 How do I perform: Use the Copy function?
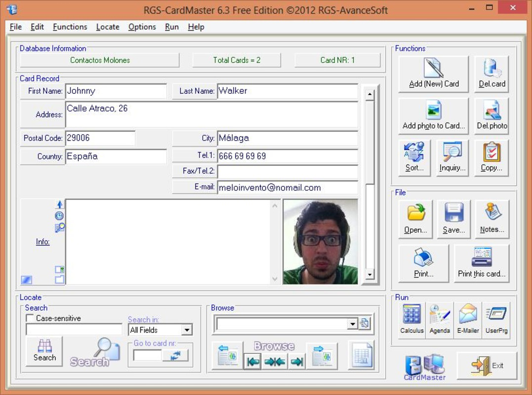click(x=491, y=157)
